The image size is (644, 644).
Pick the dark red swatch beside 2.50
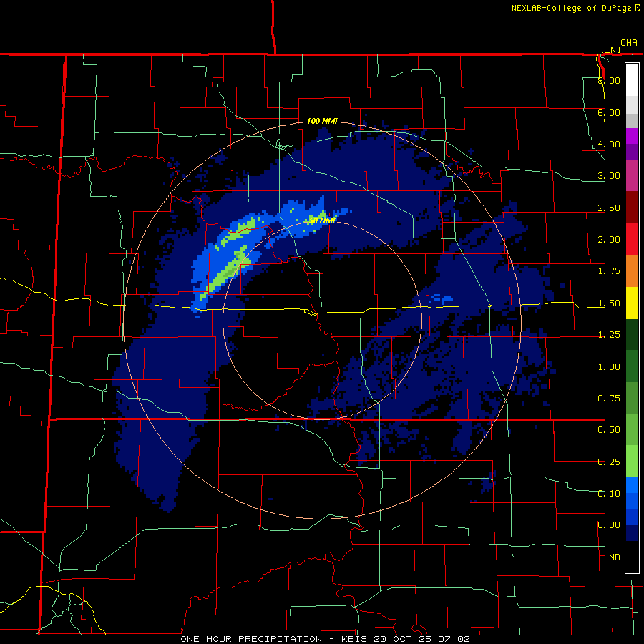pos(632,208)
